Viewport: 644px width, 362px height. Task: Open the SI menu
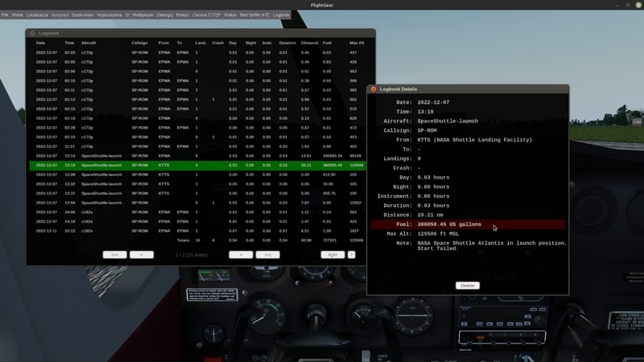(x=127, y=14)
